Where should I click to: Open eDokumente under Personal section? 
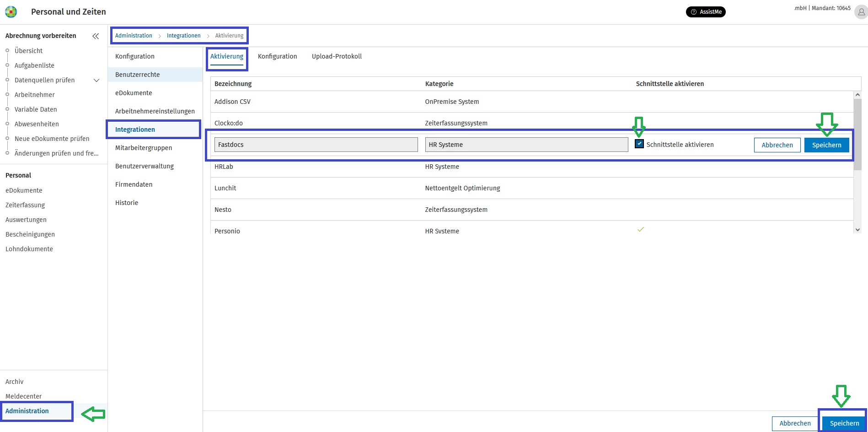[x=24, y=190]
